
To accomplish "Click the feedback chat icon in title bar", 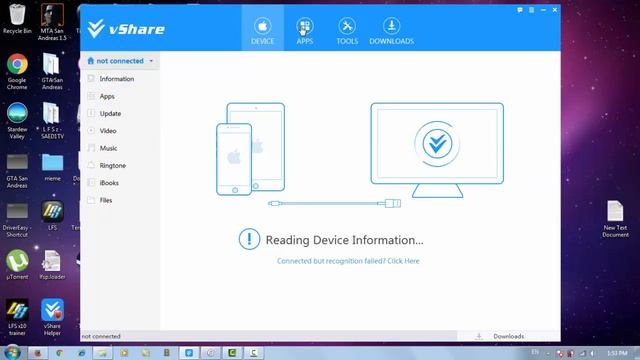I will pyautogui.click(x=520, y=10).
